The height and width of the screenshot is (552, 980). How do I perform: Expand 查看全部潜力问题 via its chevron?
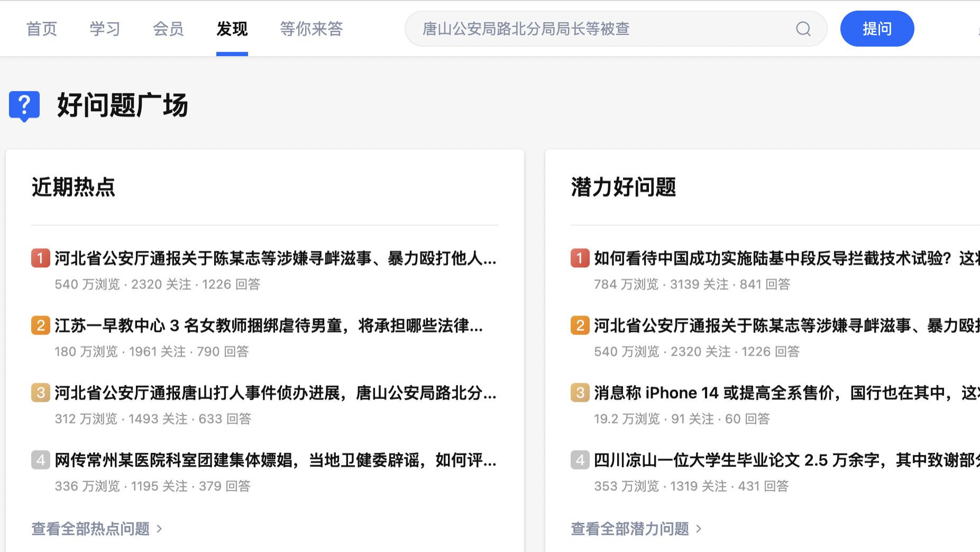699,528
